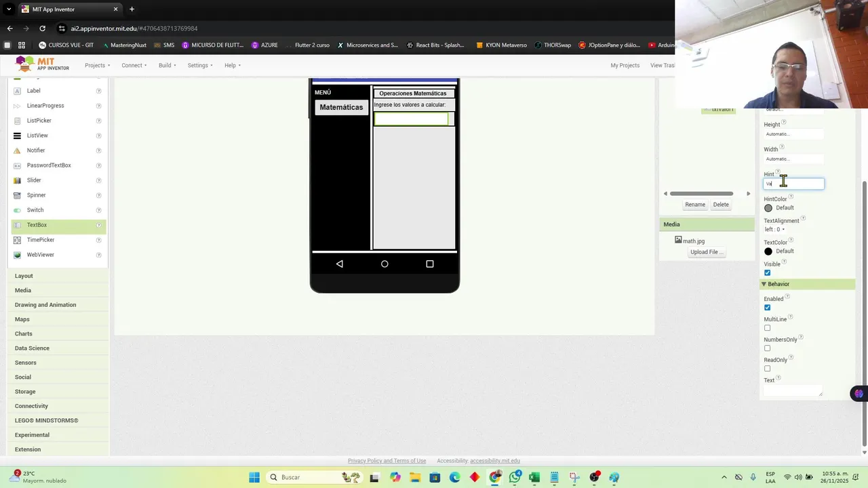868x488 pixels.
Task: Enable the ReadOnly checkbox
Action: click(768, 369)
